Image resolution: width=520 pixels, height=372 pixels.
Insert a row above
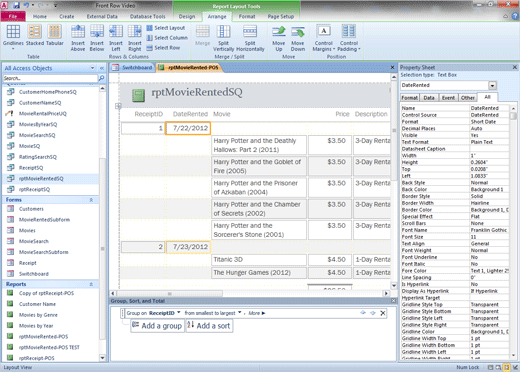(x=78, y=38)
